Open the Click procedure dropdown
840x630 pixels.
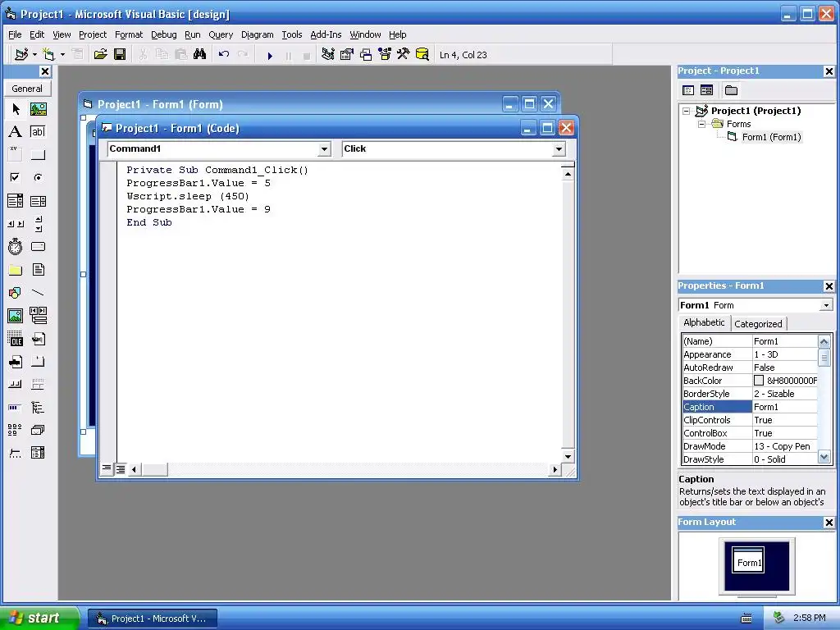tap(559, 149)
